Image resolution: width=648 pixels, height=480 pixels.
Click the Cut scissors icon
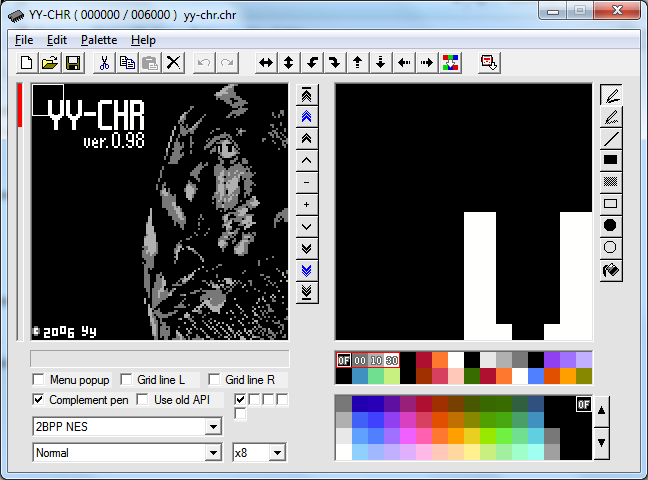(x=104, y=62)
